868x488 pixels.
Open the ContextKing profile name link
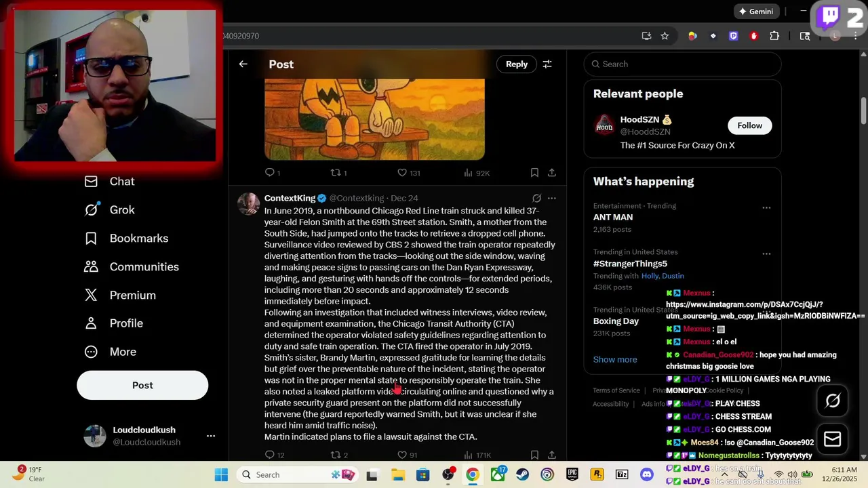(290, 198)
